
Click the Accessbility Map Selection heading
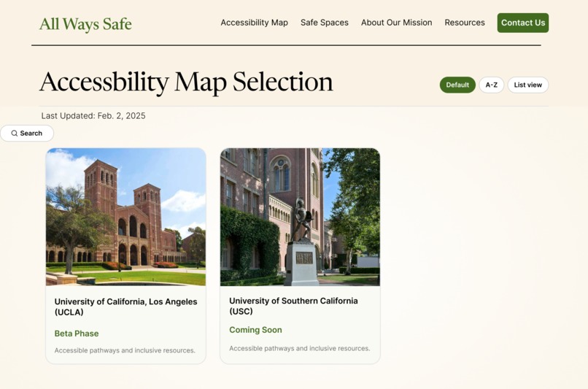186,82
